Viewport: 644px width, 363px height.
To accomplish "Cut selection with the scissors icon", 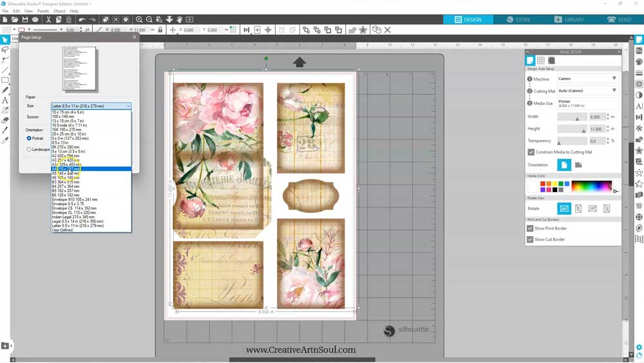I will point(48,19).
